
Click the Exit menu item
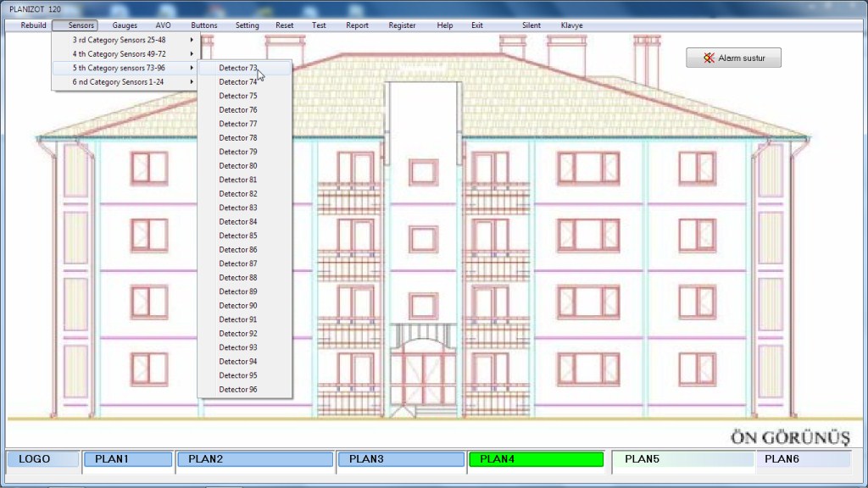tap(477, 25)
